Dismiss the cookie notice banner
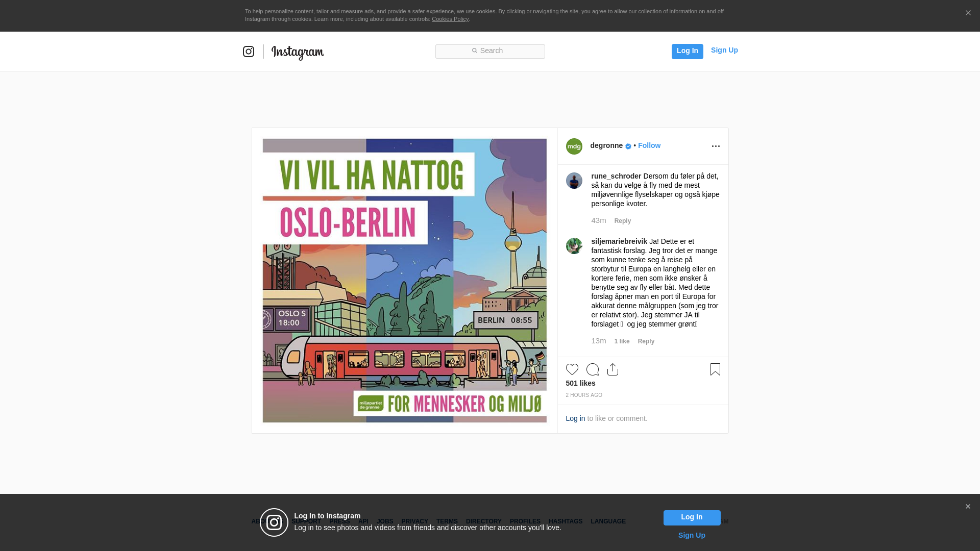980x551 pixels. [968, 13]
